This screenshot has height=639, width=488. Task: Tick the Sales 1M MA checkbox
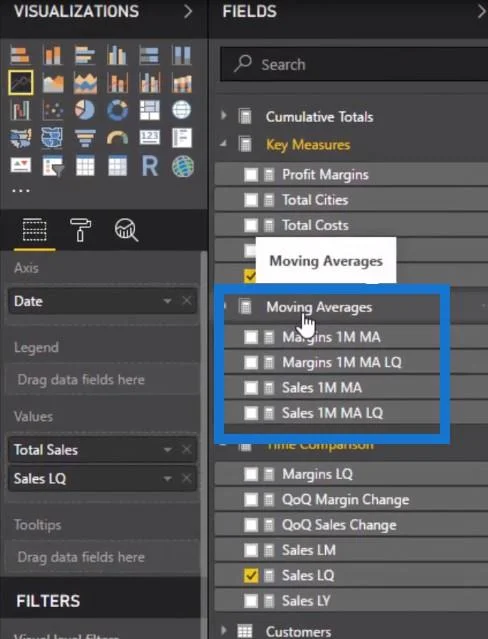pos(251,388)
